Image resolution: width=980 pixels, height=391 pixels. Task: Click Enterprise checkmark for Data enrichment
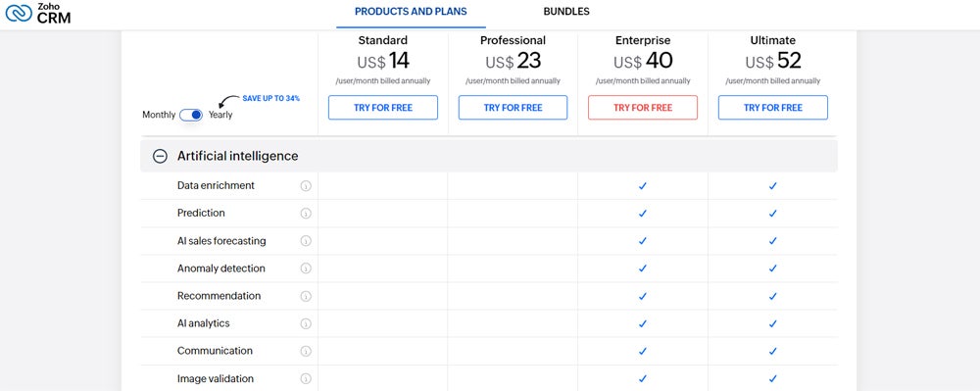click(x=643, y=185)
